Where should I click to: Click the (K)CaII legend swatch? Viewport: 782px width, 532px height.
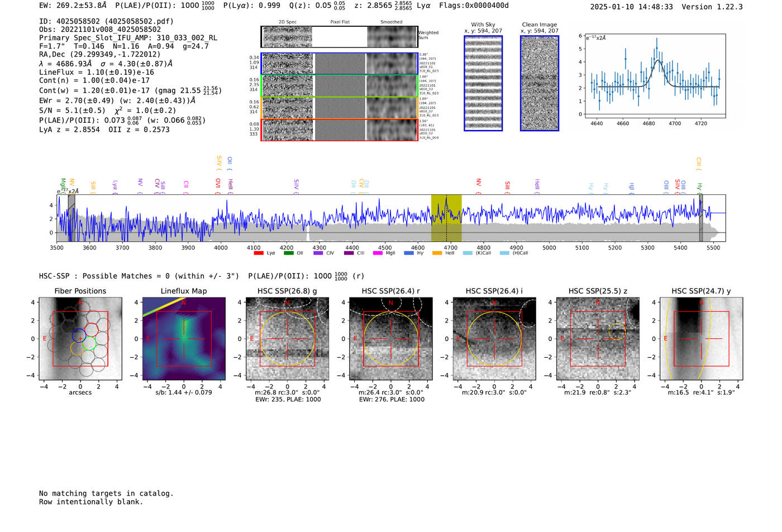pyautogui.click(x=468, y=253)
